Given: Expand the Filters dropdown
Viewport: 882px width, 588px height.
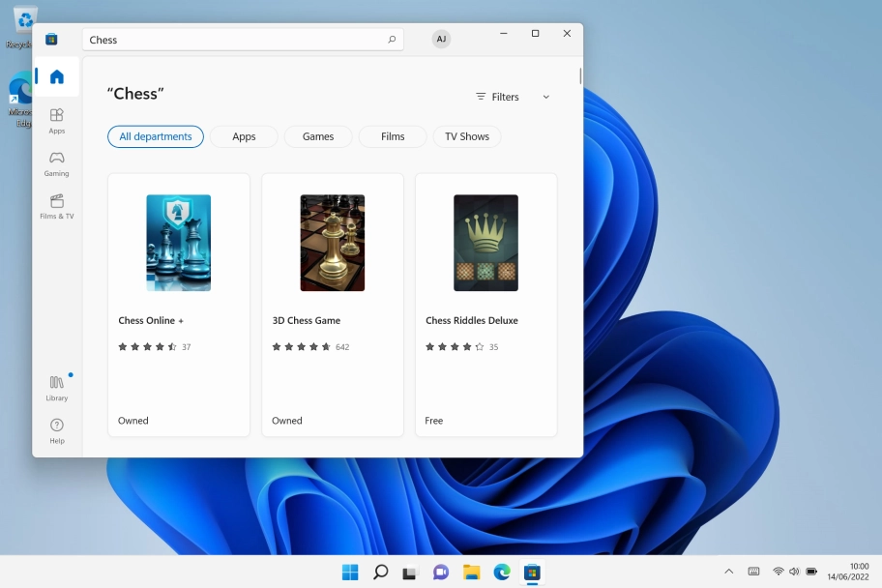Looking at the screenshot, I should click(513, 97).
